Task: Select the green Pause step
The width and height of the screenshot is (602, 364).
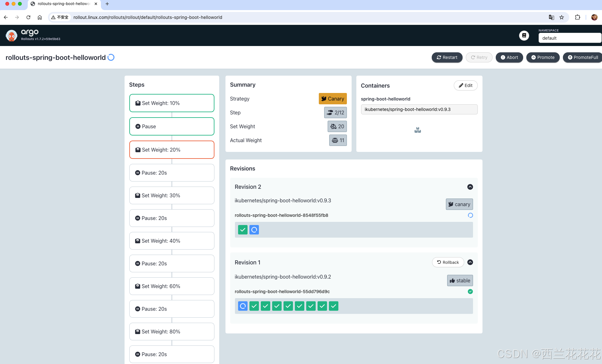Action: point(172,126)
